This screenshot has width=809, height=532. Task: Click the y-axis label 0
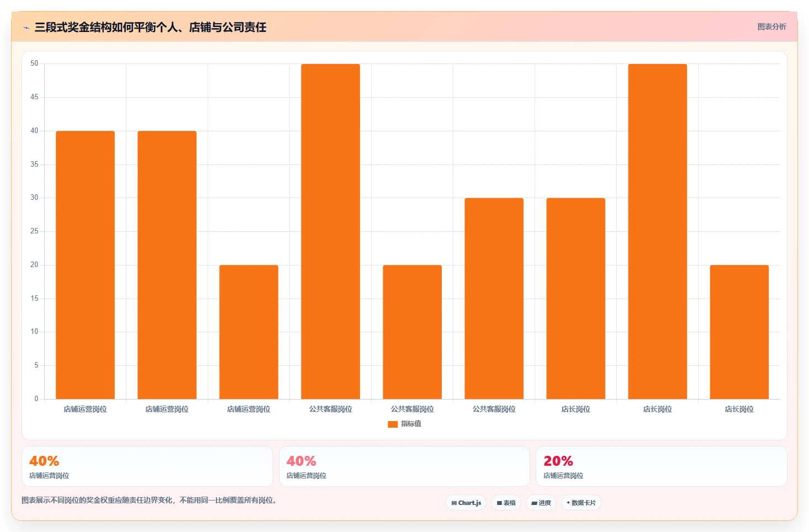[36, 399]
